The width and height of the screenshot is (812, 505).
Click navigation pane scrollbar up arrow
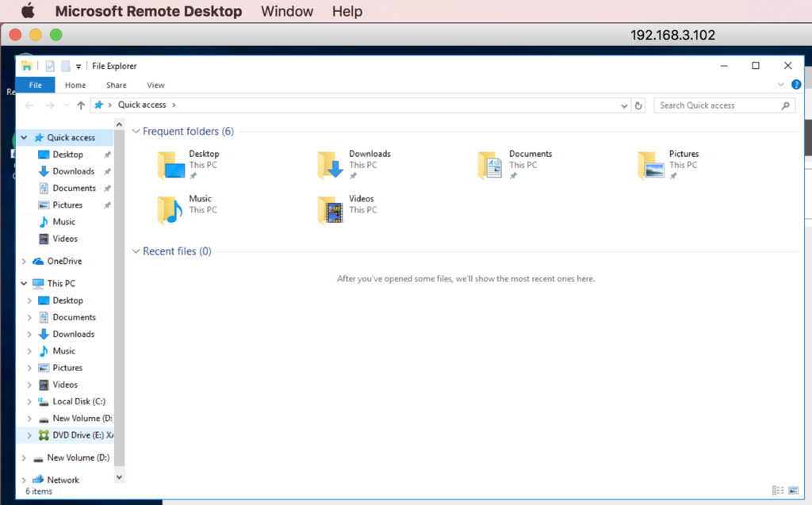pos(119,124)
